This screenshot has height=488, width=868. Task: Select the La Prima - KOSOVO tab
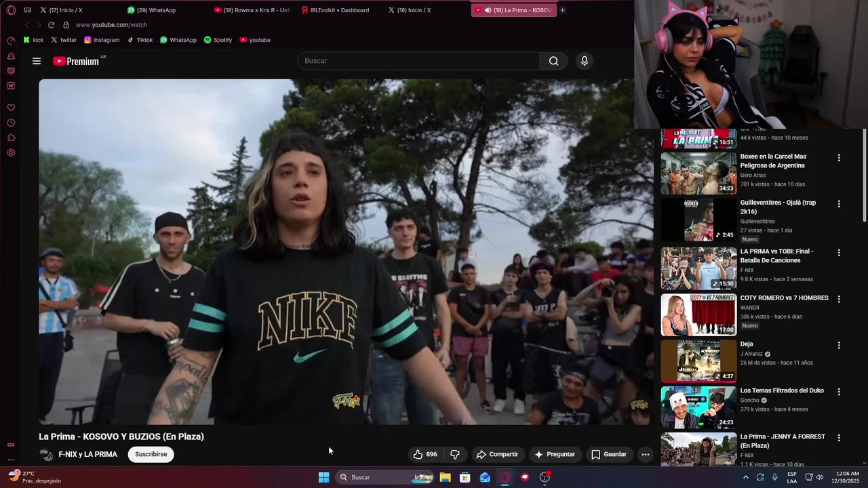tap(513, 10)
